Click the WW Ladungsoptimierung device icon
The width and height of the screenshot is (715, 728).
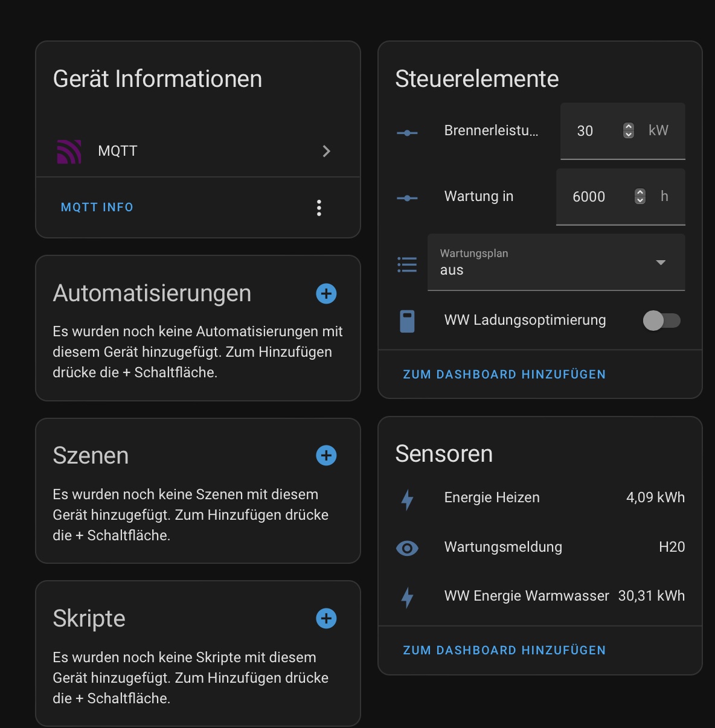coord(407,321)
